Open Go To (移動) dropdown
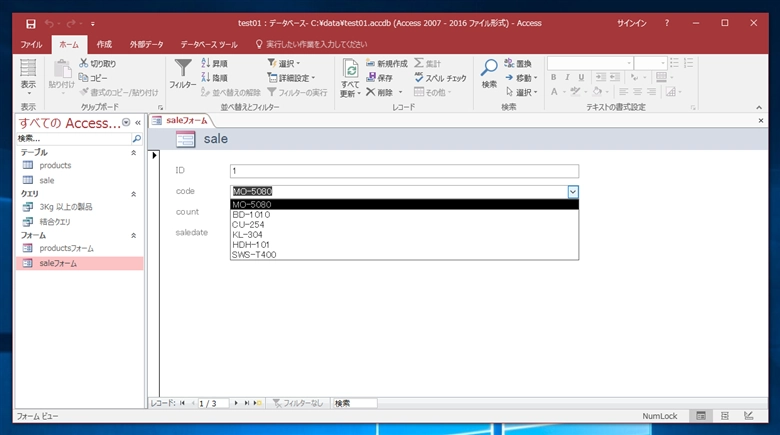780x435 pixels. click(521, 78)
